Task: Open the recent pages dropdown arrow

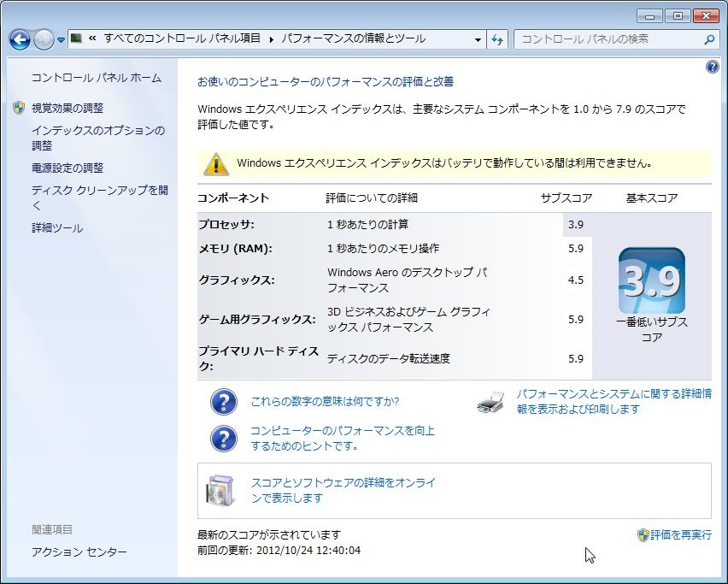Action: tap(61, 40)
